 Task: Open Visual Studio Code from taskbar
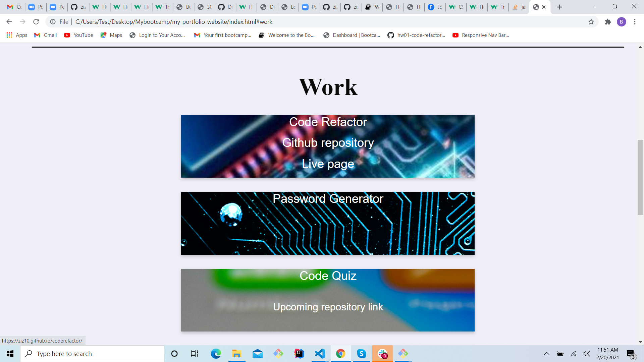pyautogui.click(x=320, y=354)
